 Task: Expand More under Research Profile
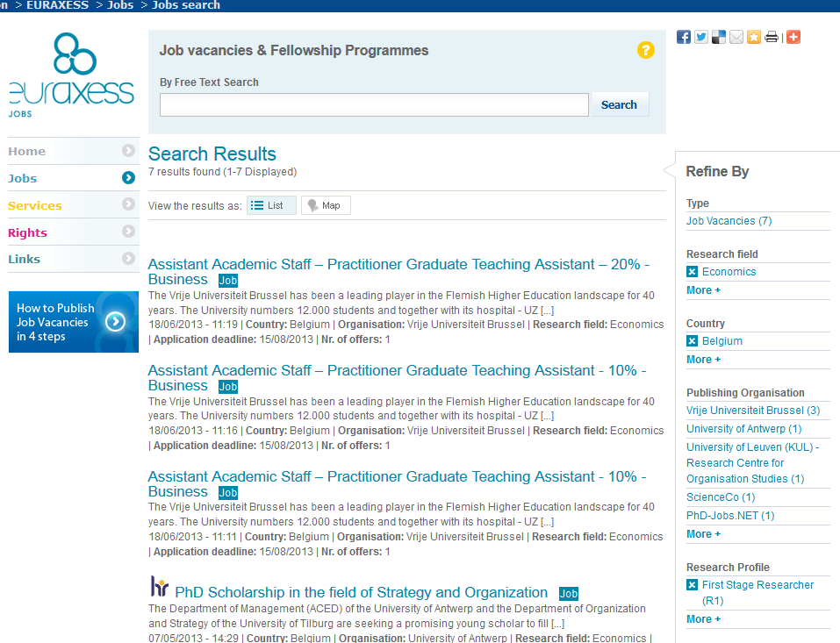[703, 619]
